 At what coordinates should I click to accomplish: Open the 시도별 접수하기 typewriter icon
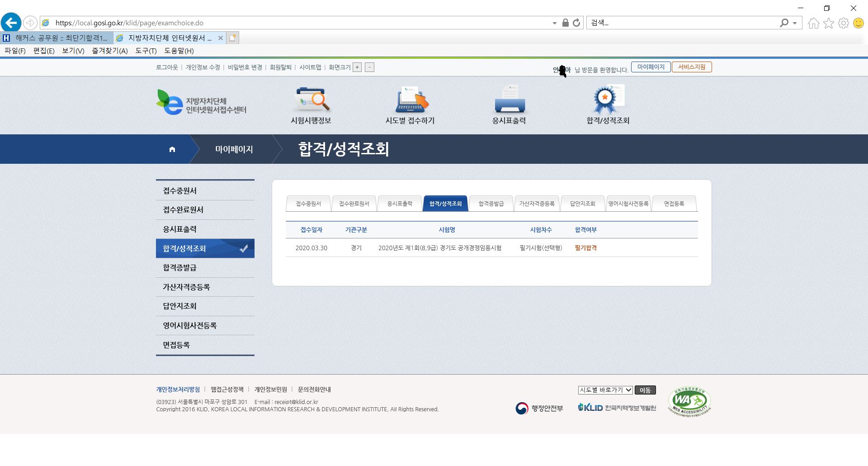[410, 100]
